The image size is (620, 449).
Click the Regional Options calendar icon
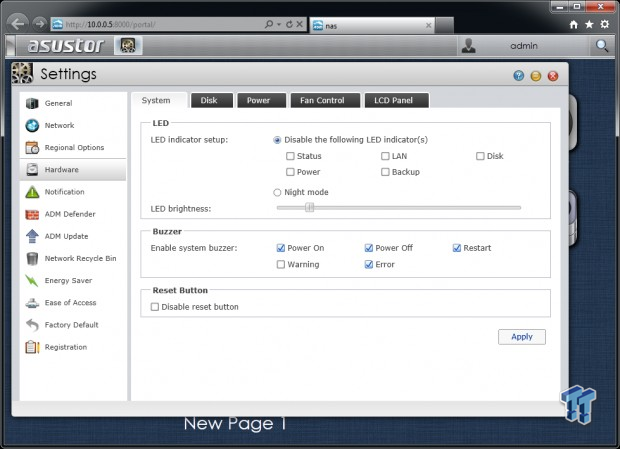[x=32, y=147]
